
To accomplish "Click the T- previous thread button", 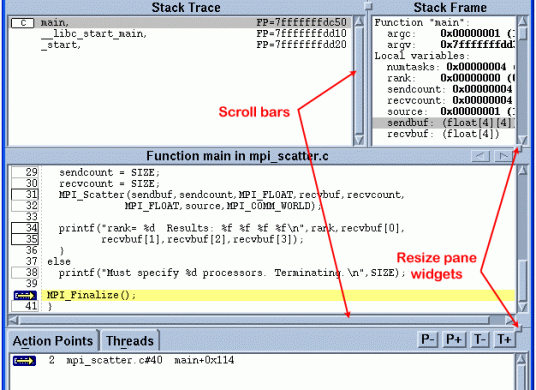I will point(480,340).
